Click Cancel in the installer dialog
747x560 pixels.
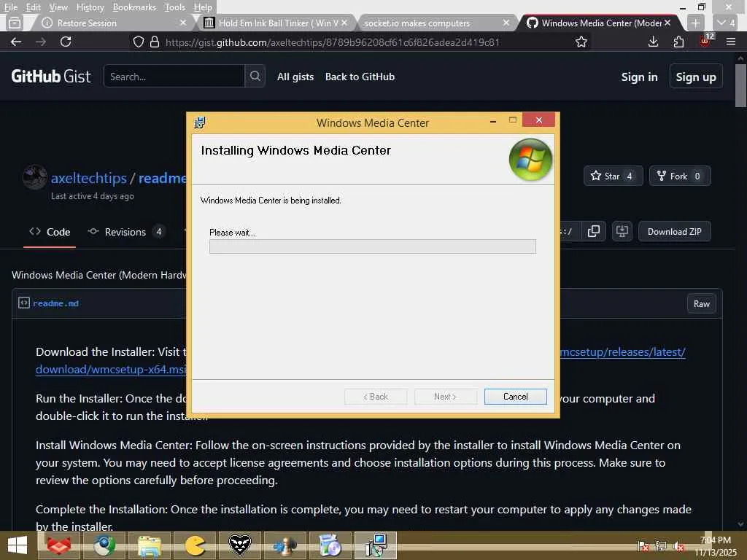[515, 397]
